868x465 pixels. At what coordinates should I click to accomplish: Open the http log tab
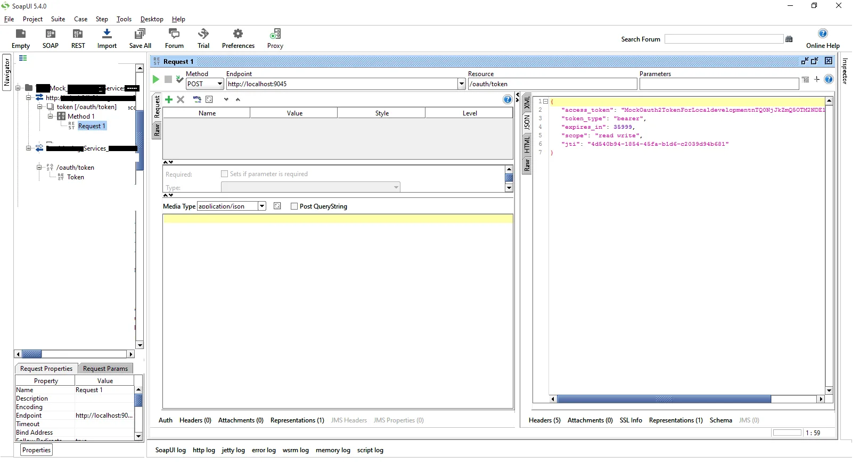point(203,450)
